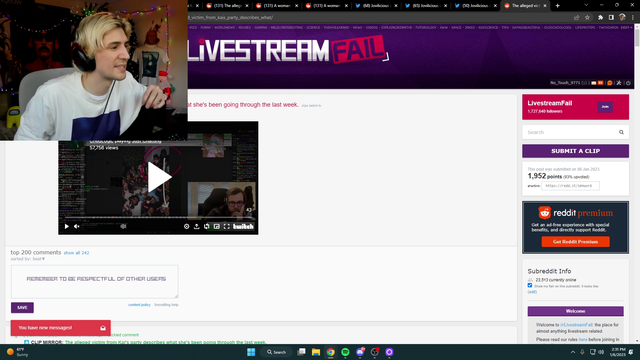The image size is (640, 360).
Task: Open the Chrome profile avatar
Action: (x=622, y=17)
